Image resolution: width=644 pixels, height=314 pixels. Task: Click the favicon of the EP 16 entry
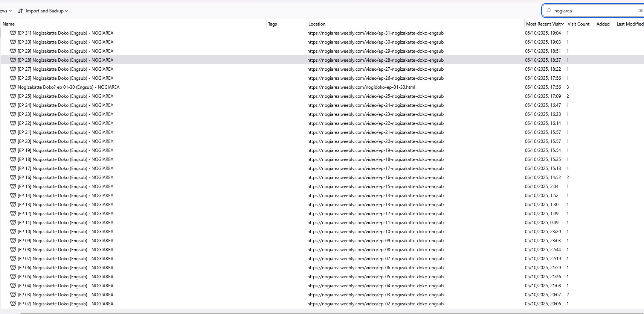coord(13,177)
